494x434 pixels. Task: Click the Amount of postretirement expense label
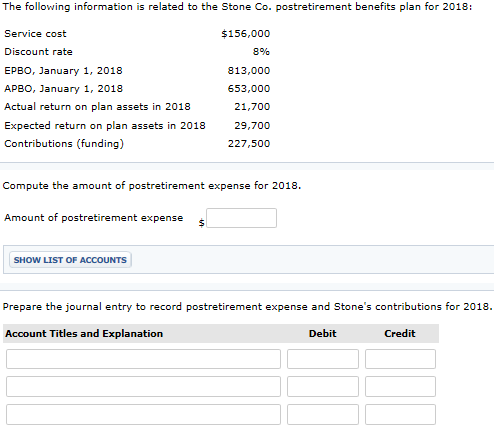94,218
